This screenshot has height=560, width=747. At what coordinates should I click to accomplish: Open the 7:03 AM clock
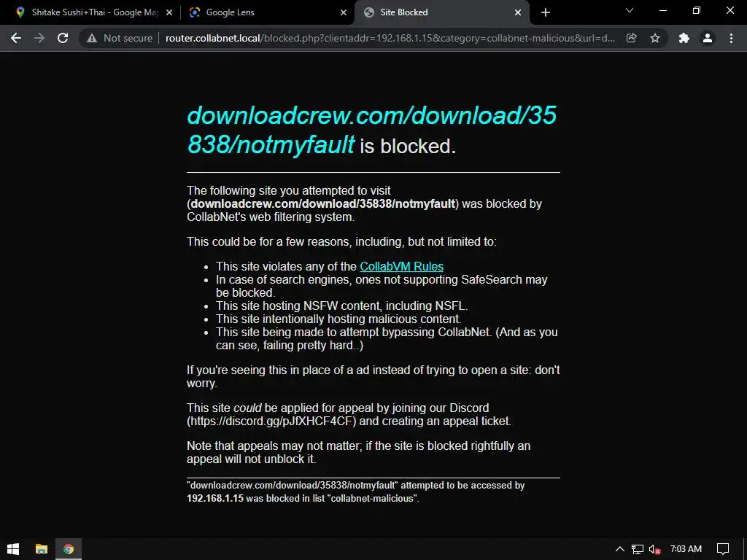click(x=686, y=549)
